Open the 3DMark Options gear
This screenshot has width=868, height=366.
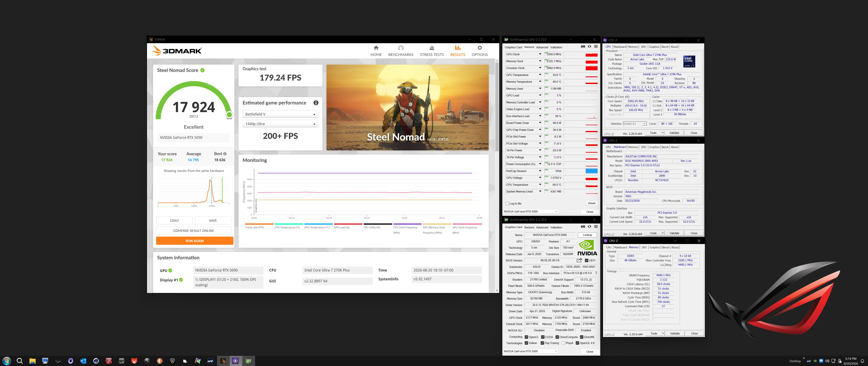point(479,51)
